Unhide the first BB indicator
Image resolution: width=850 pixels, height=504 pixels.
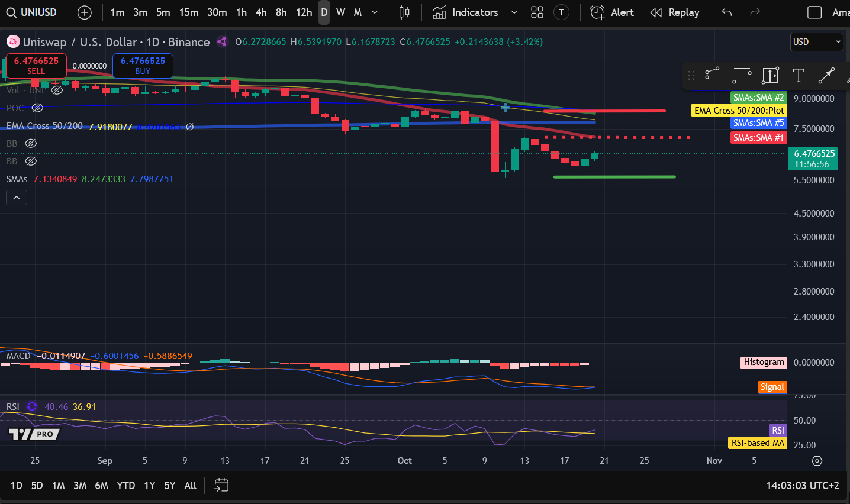[31, 144]
